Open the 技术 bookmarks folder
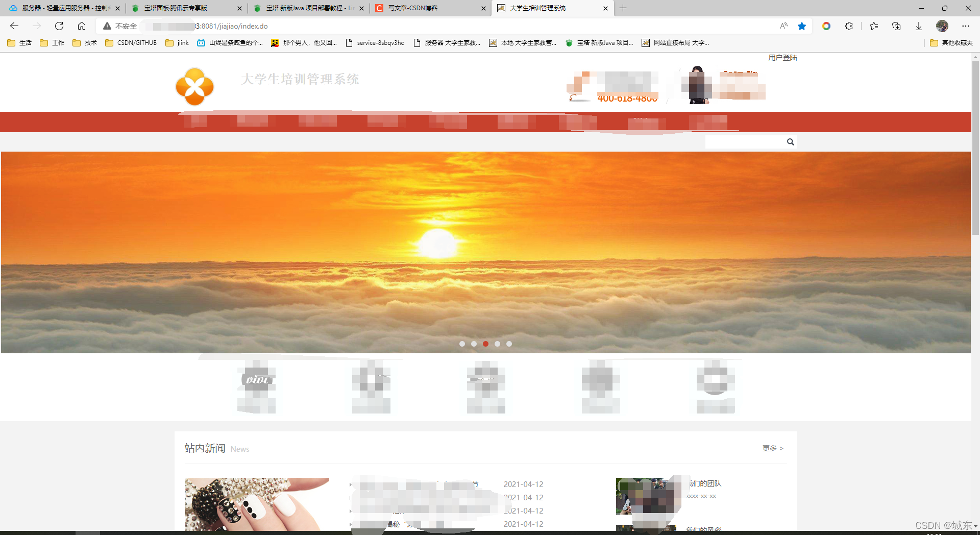 coord(85,43)
